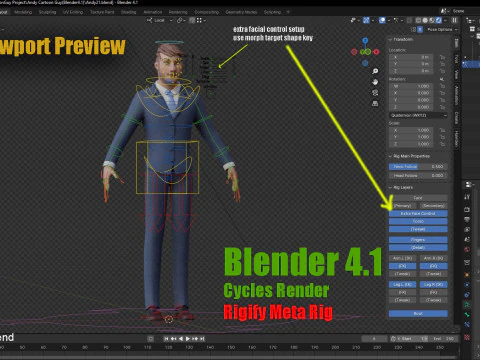Select solid viewport shading
The image size is (480, 360).
click(x=425, y=20)
